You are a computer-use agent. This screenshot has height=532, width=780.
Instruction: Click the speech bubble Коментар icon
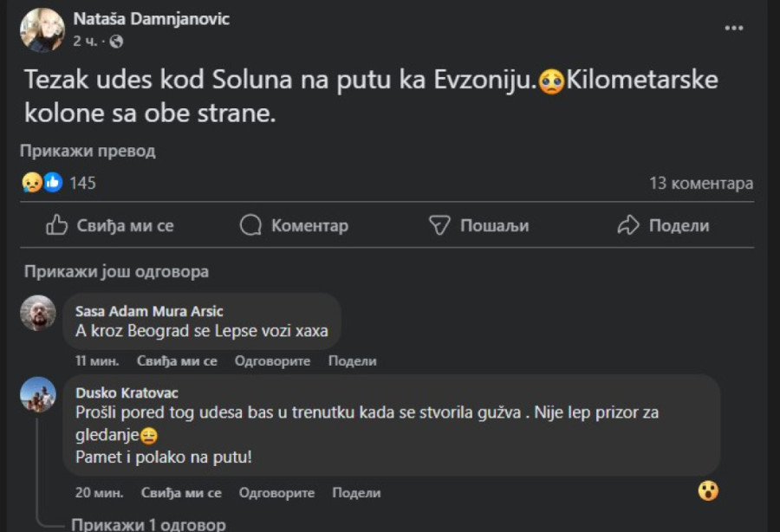251,225
